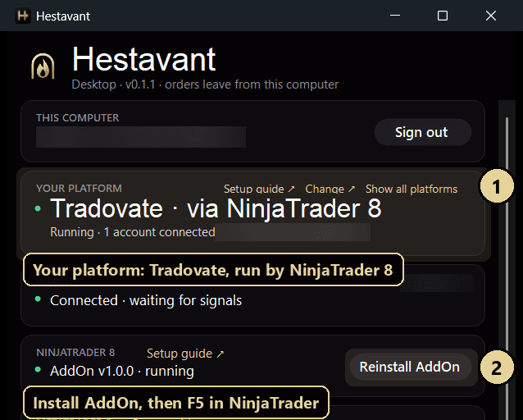Click the Sign out button

(x=423, y=132)
